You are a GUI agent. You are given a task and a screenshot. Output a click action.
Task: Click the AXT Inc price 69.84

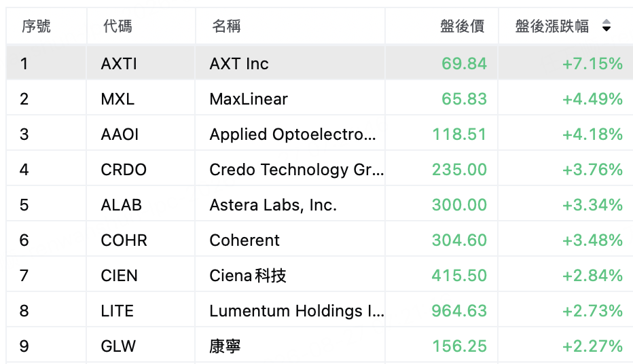tap(465, 64)
